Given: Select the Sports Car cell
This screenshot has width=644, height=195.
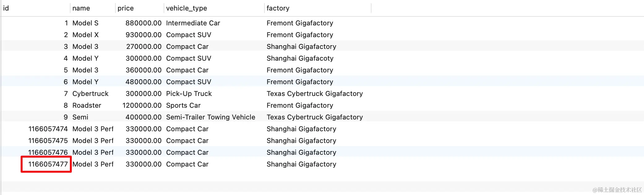Looking at the screenshot, I should tap(183, 105).
